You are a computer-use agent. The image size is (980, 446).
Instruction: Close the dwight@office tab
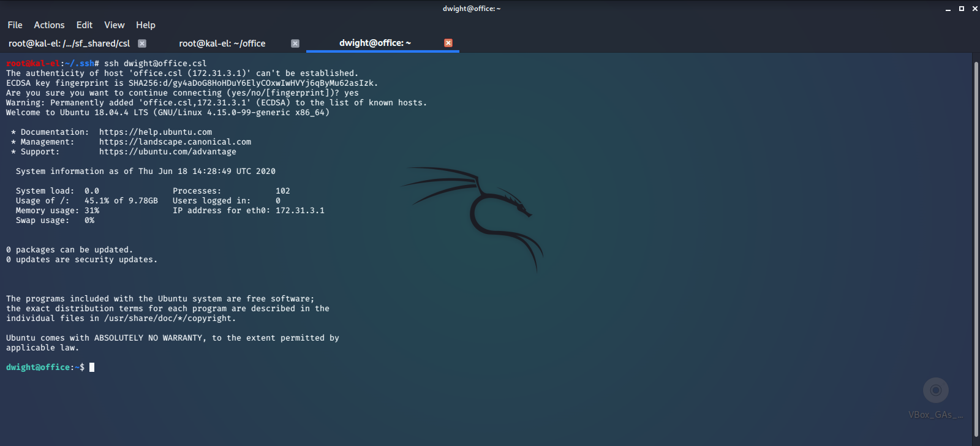tap(448, 43)
